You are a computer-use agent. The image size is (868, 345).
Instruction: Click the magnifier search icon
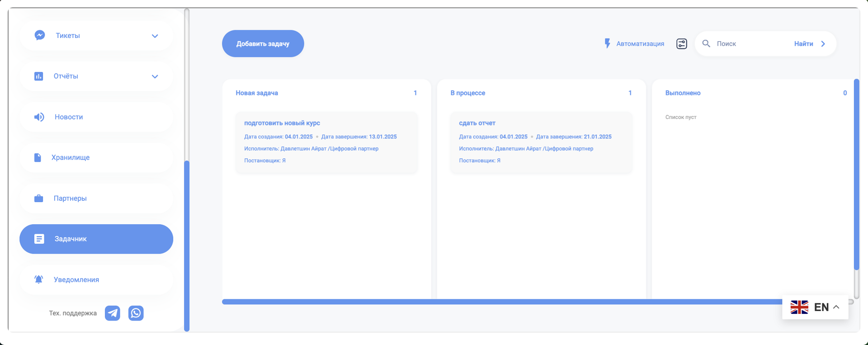pos(706,44)
